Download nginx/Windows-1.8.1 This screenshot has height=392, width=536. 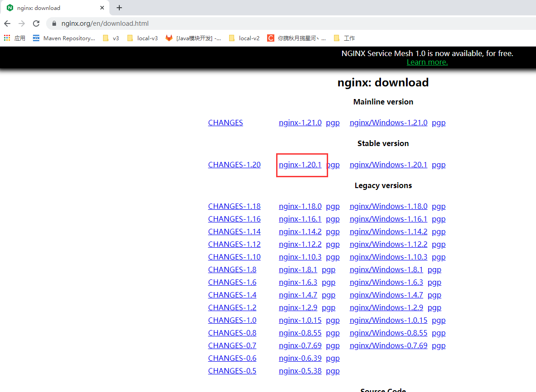386,270
